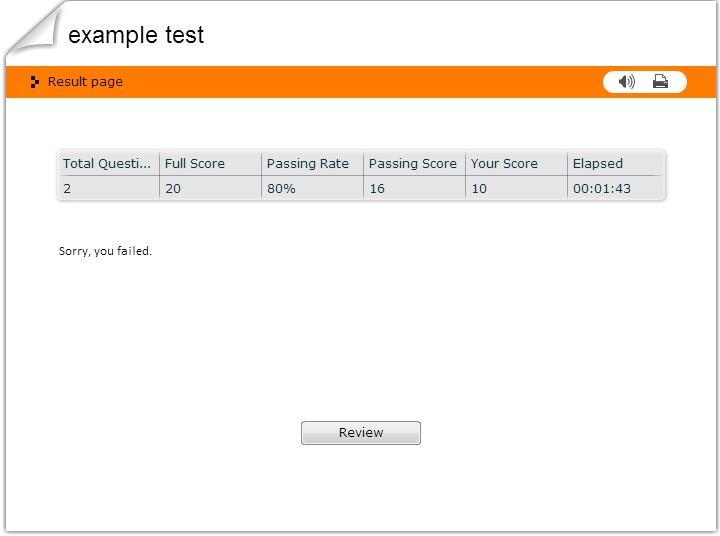Click the passing score value 16
This screenshot has height=536, width=720.
(x=377, y=188)
